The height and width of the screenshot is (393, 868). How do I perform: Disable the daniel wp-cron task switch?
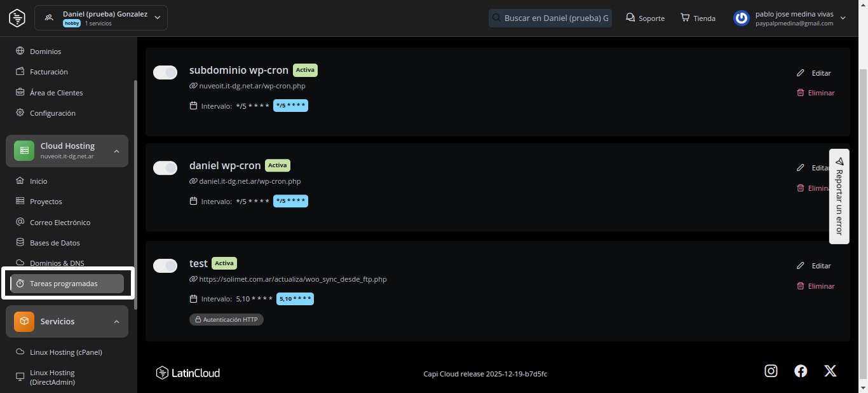tap(165, 168)
